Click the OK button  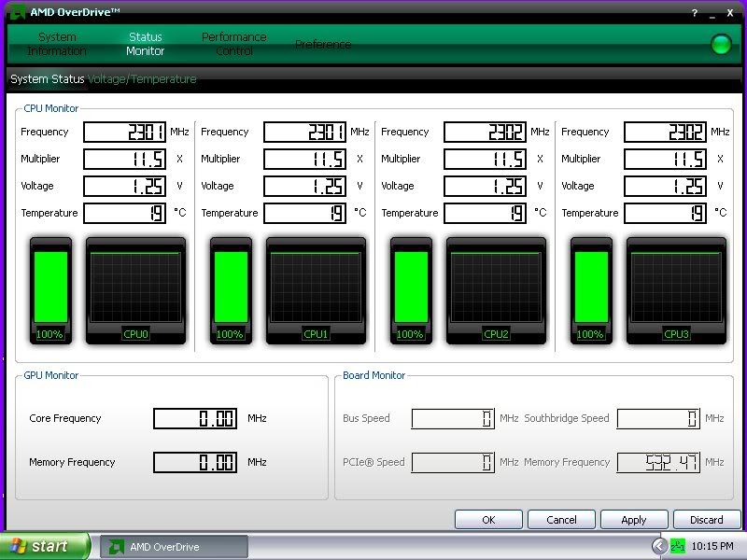point(488,520)
